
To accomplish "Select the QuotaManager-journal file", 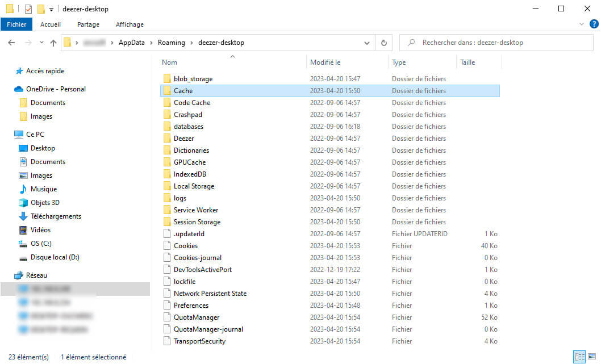I will coord(208,329).
